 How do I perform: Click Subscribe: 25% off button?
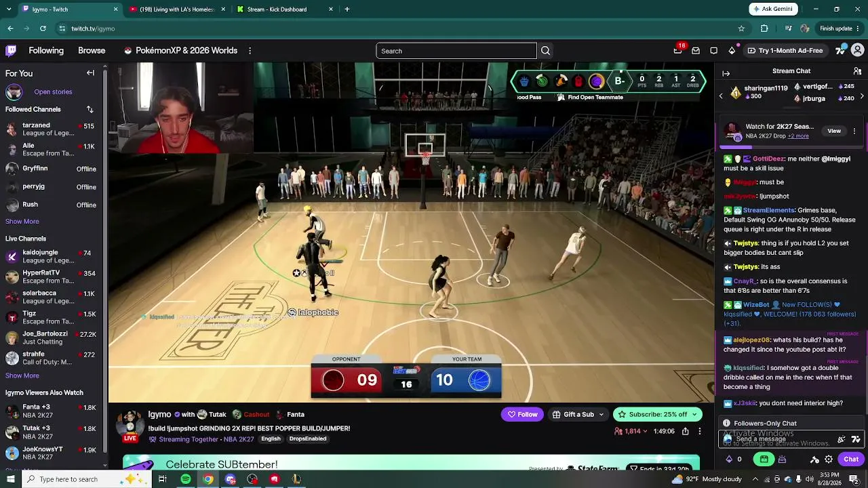coord(657,415)
